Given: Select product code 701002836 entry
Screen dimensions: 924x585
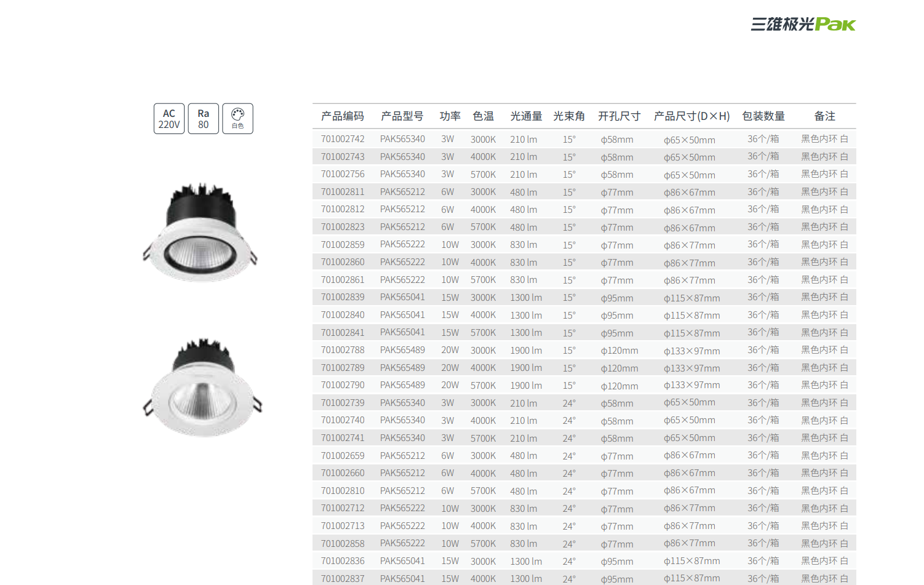Looking at the screenshot, I should click(x=343, y=561).
